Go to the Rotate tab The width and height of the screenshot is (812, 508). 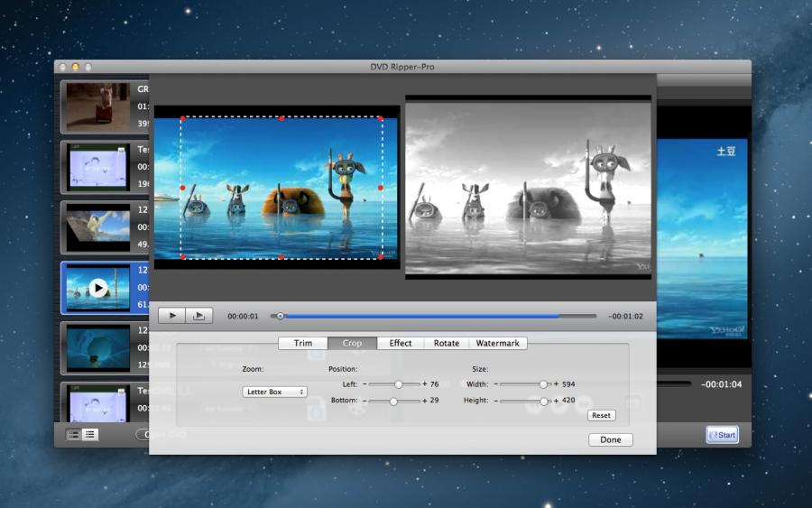(x=447, y=343)
